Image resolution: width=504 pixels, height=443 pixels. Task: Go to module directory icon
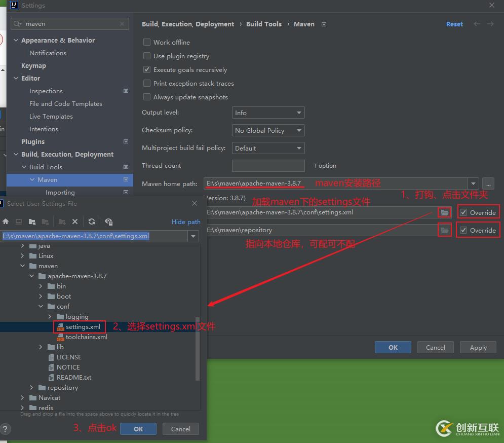coord(45,221)
